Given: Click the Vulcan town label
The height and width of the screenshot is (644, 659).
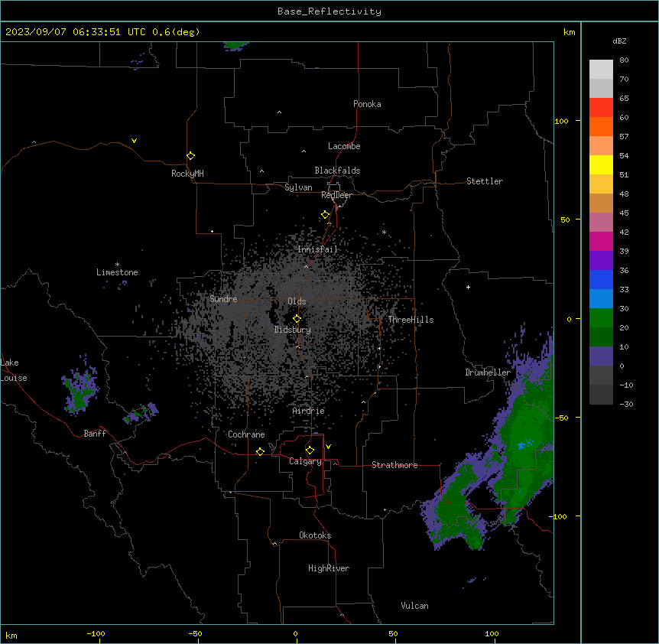Looking at the screenshot, I should [x=414, y=606].
